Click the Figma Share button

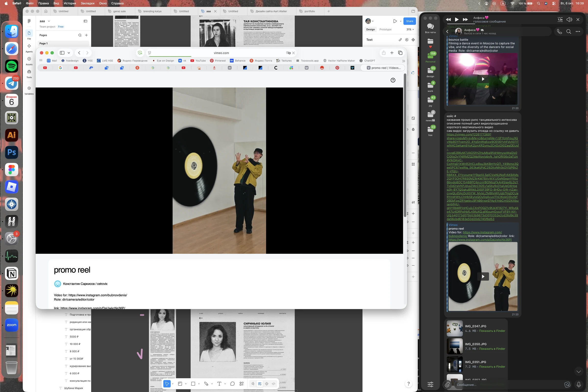[409, 21]
